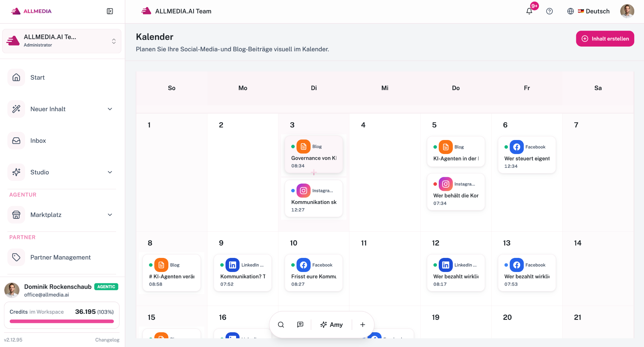644x347 pixels.
Task: Click office@allmedia.ai email text
Action: 47,295
